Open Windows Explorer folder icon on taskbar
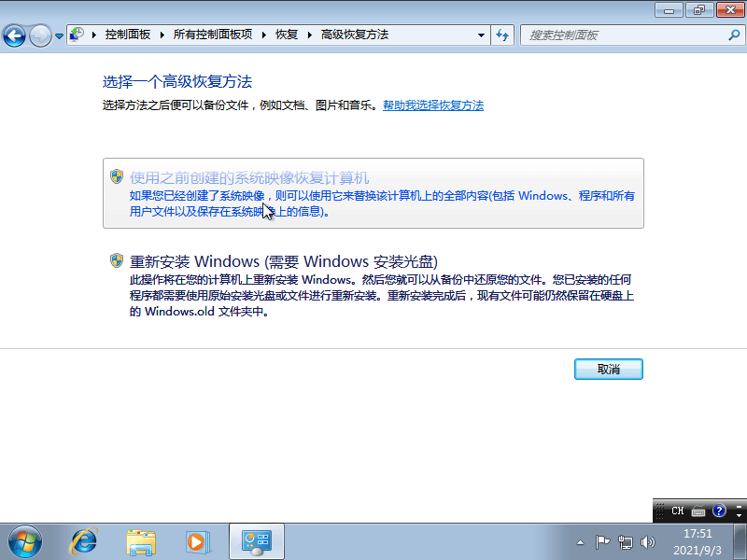Viewport: 747px width, 560px height. [x=141, y=540]
